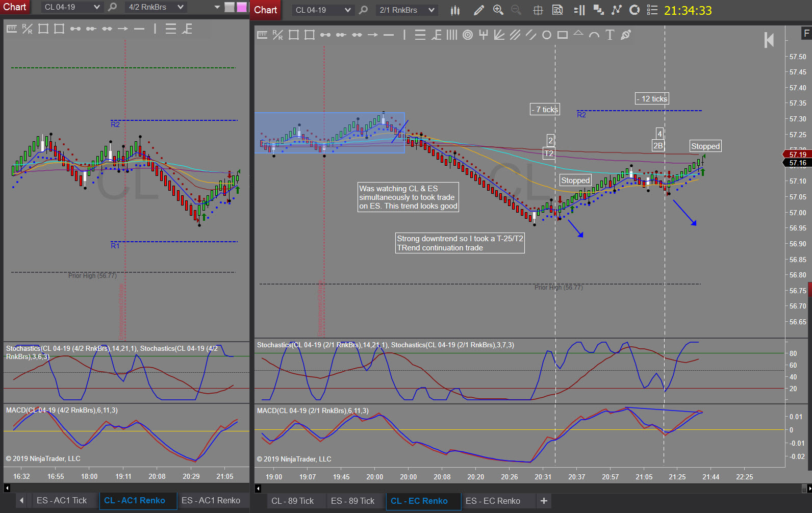
Task: Select Risk-Reward tool in left chart
Action: click(28, 29)
